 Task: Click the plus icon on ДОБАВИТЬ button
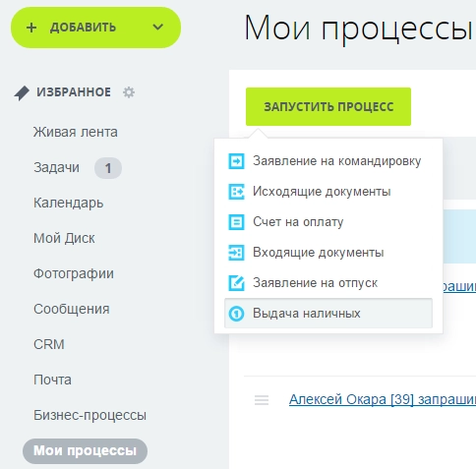[31, 28]
